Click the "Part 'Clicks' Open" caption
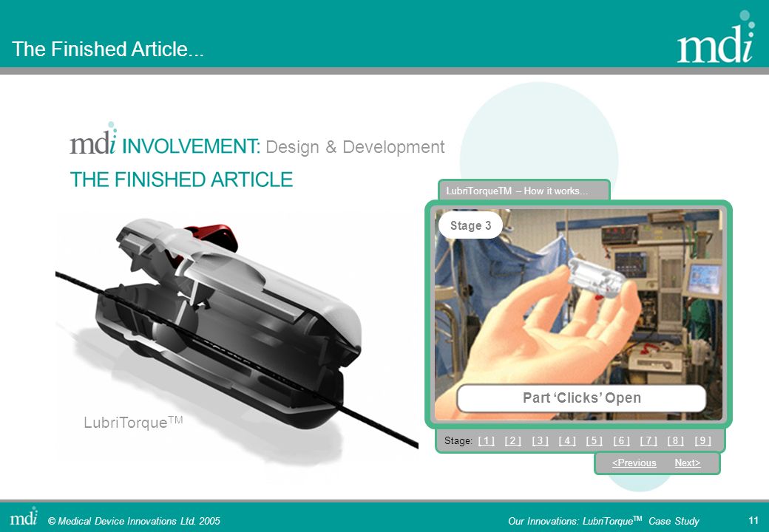Viewport: 769px width, 532px height. point(581,398)
